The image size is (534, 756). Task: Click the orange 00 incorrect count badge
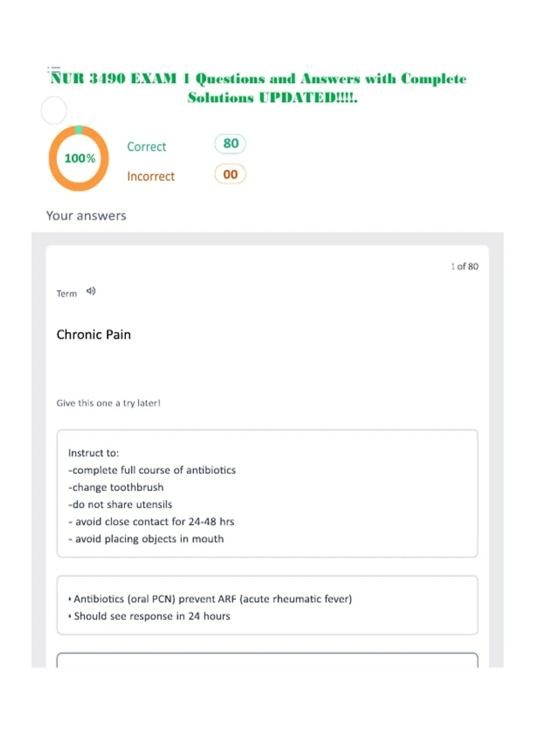(230, 174)
